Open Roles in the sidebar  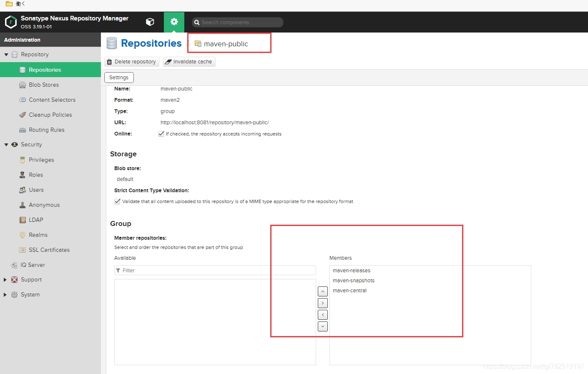point(50,175)
